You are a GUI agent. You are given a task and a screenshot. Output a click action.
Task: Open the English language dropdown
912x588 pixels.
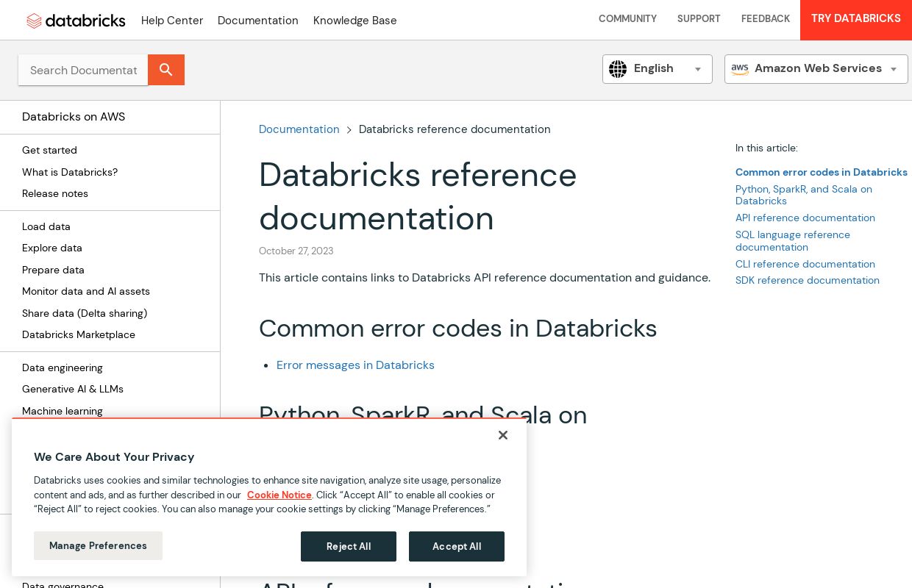click(x=658, y=69)
